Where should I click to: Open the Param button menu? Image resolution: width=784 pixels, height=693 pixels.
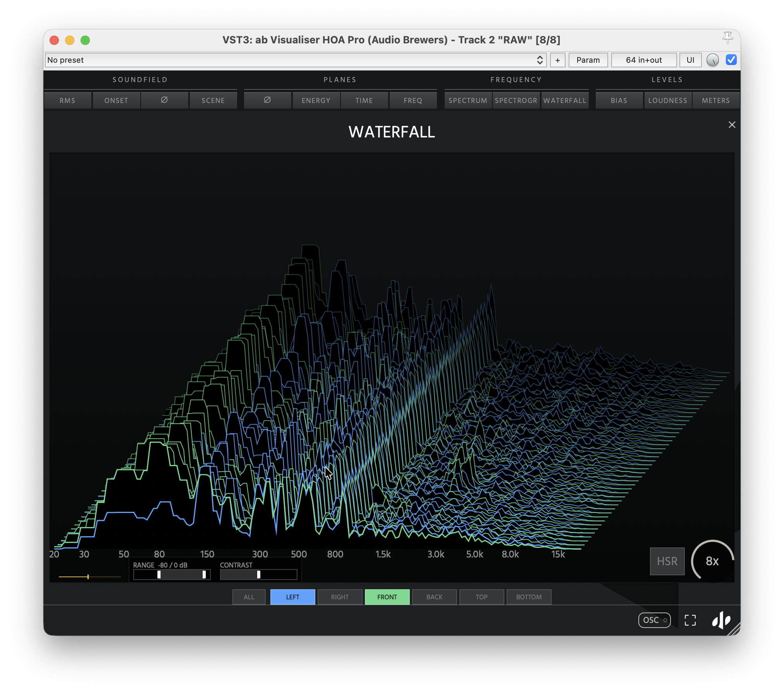pos(588,60)
